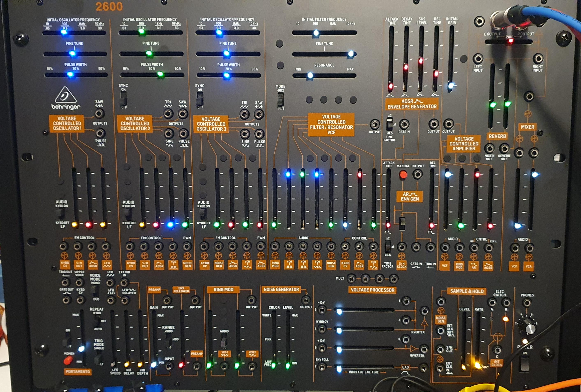Set the VCA Initial Gain slider
Screen dimensions: 581x392
point(451,86)
